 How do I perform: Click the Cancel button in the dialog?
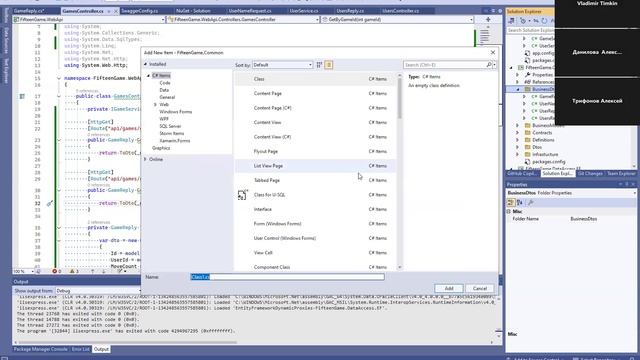480,289
